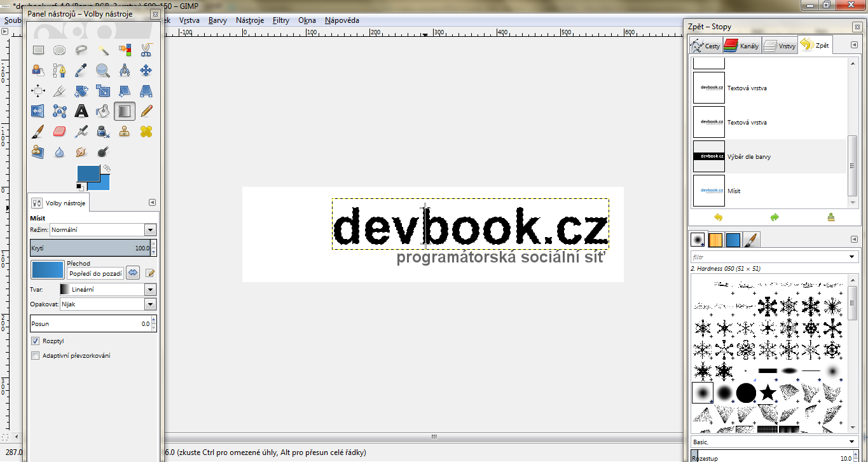Select the Fuzzy Select magic wand tool
The height and width of the screenshot is (462, 868).
click(103, 50)
